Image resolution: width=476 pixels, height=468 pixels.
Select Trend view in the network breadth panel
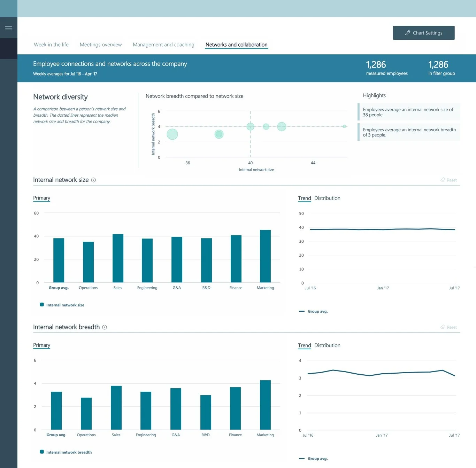(305, 345)
